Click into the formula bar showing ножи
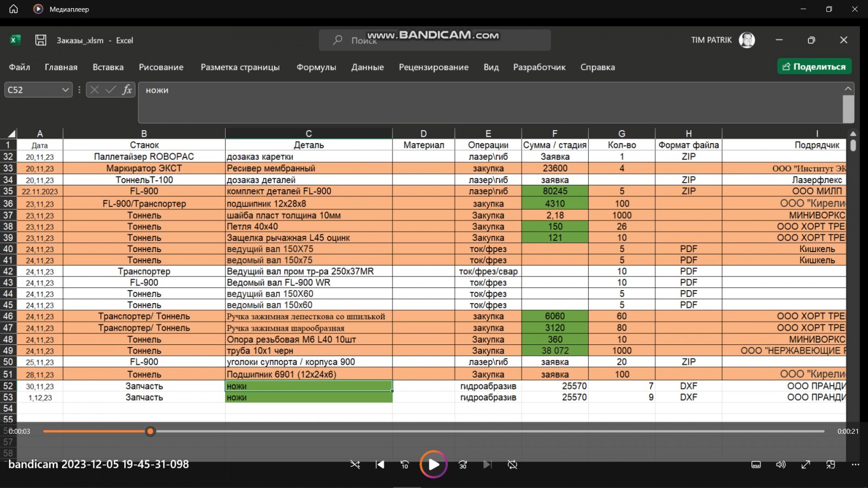The height and width of the screenshot is (488, 868). [490, 102]
